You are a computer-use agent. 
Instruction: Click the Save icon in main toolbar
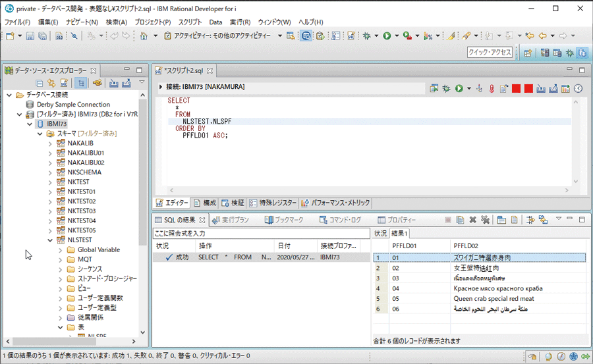click(x=30, y=36)
